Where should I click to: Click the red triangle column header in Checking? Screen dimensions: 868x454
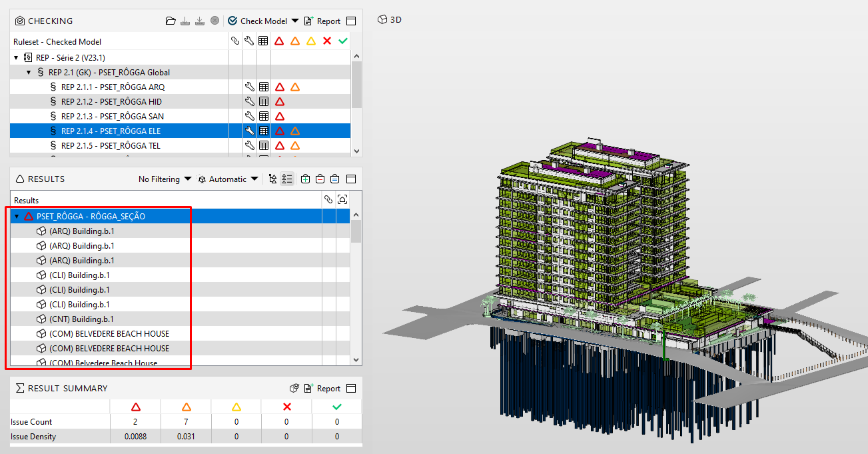pyautogui.click(x=280, y=41)
